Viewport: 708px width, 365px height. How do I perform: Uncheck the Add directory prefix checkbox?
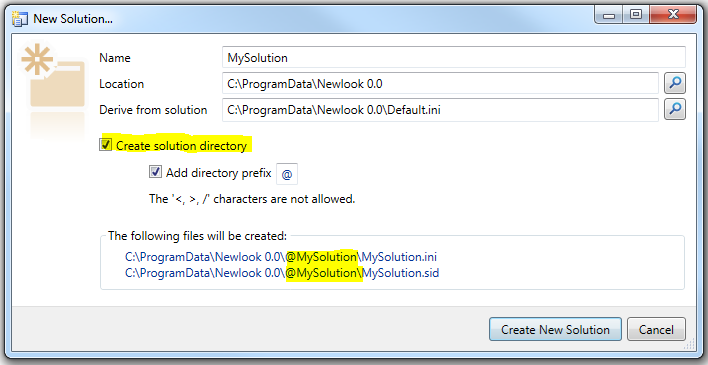point(155,172)
